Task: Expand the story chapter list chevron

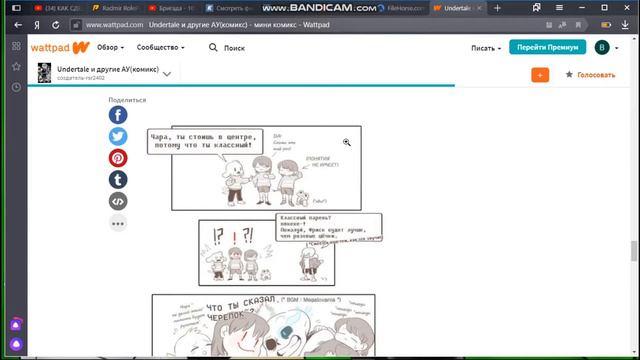Action: (x=167, y=74)
